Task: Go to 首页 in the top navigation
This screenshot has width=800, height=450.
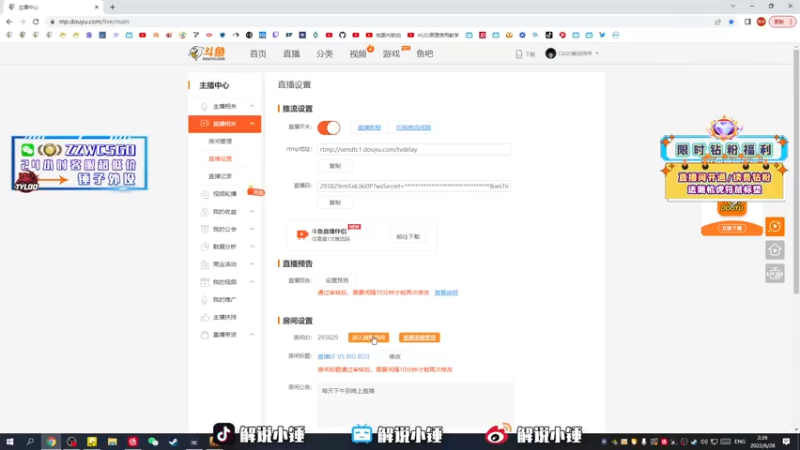Action: click(x=258, y=54)
